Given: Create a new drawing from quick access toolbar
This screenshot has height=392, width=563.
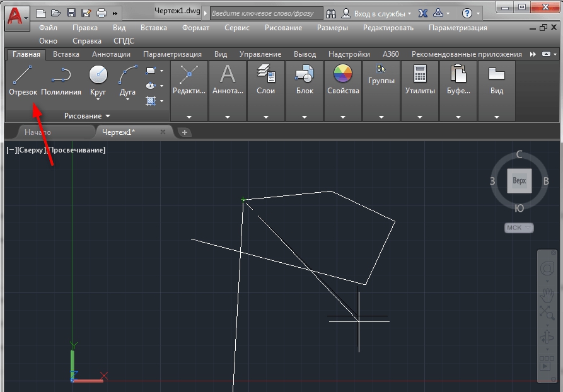Looking at the screenshot, I should [x=41, y=13].
